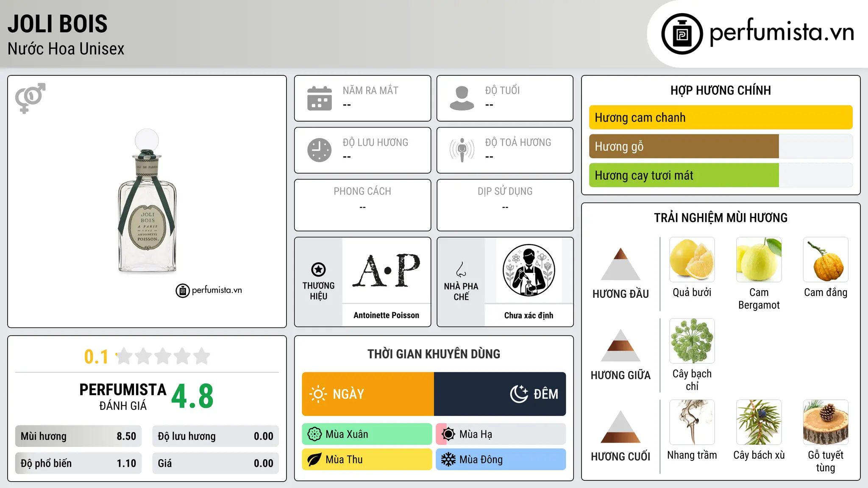
Task: Choose the Mùa Thu season bar
Action: pos(367,460)
